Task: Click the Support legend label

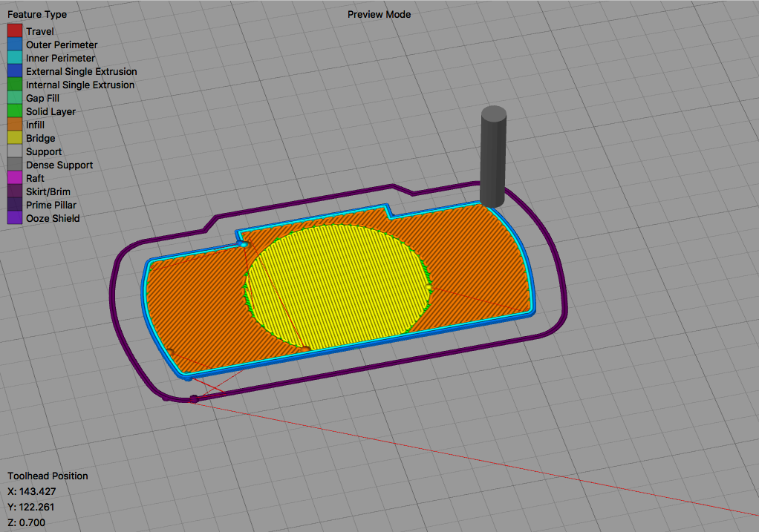Action: 44,152
